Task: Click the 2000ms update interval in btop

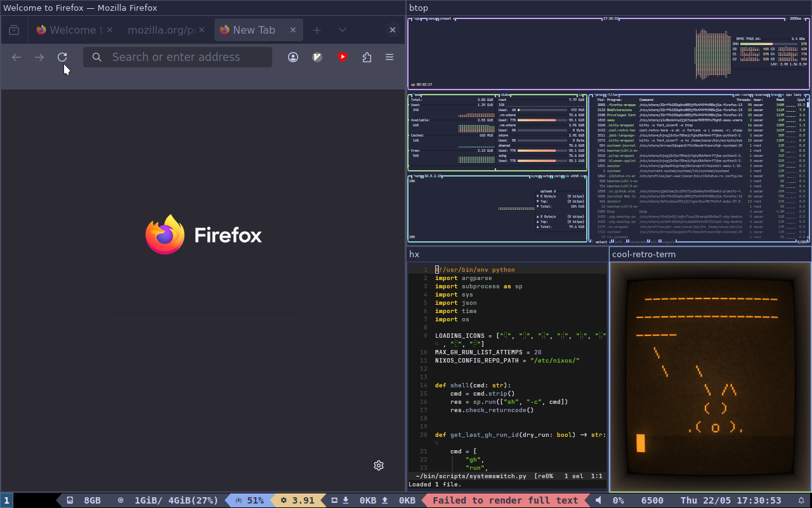Action: [796, 19]
